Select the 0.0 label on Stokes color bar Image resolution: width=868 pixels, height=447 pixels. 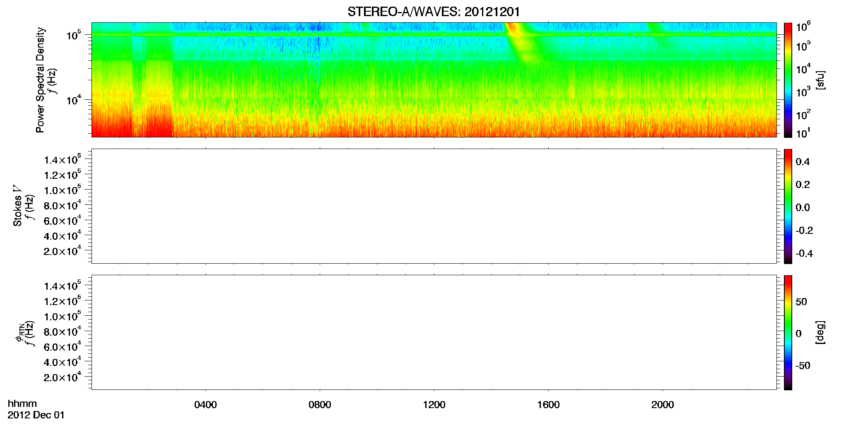click(803, 208)
